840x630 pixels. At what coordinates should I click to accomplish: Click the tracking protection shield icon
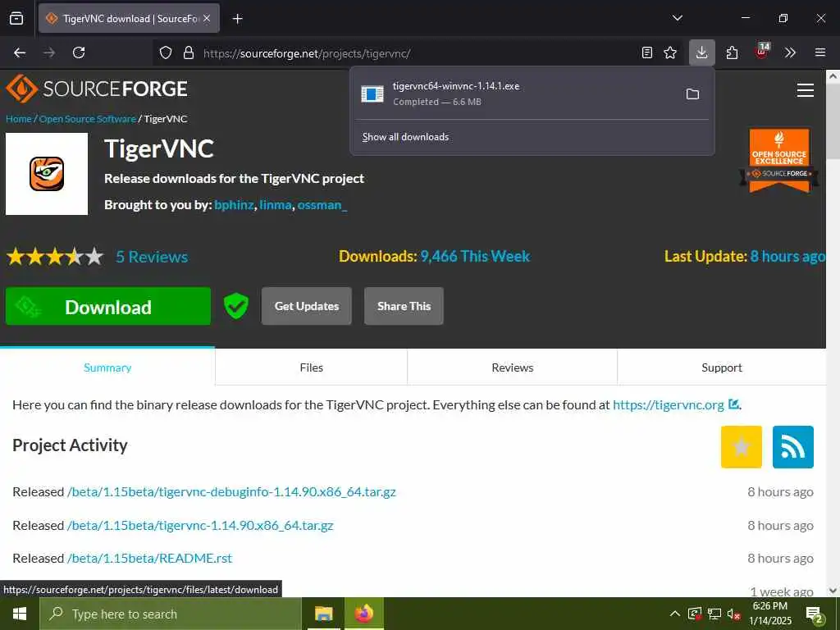(166, 52)
